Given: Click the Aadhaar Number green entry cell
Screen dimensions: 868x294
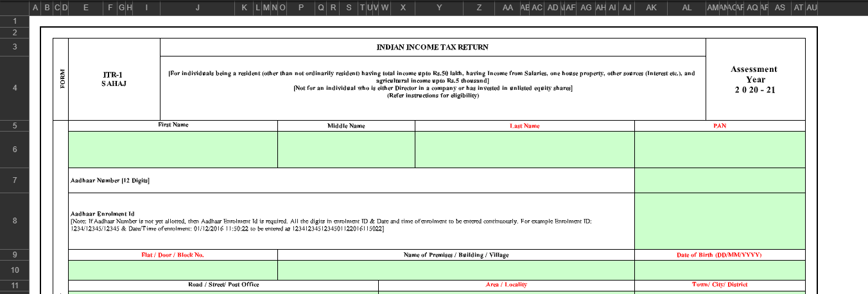Looking at the screenshot, I should [x=720, y=180].
